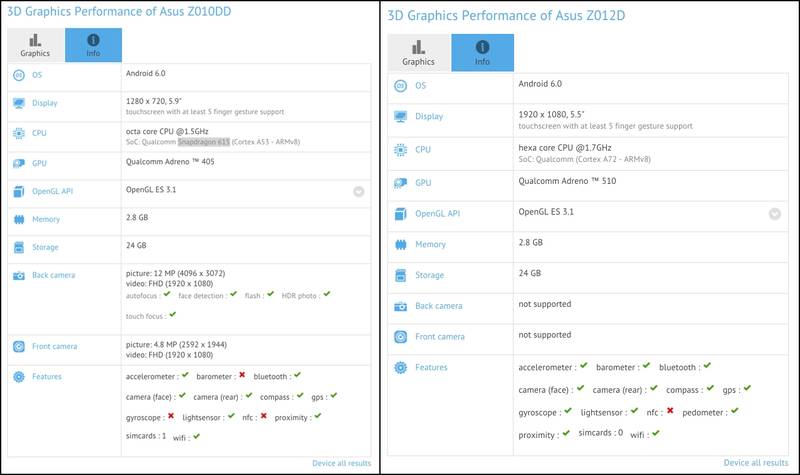
Task: Click Features label in Z012D panel
Action: click(431, 367)
